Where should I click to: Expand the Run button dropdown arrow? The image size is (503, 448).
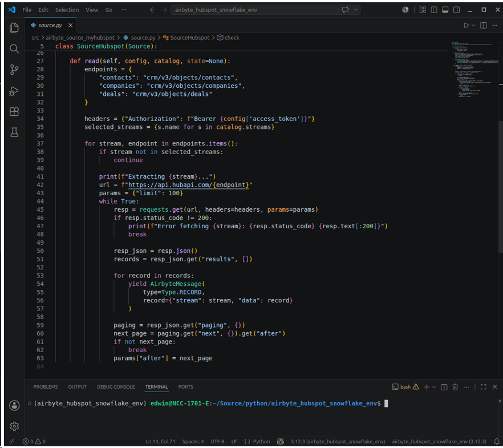click(473, 25)
